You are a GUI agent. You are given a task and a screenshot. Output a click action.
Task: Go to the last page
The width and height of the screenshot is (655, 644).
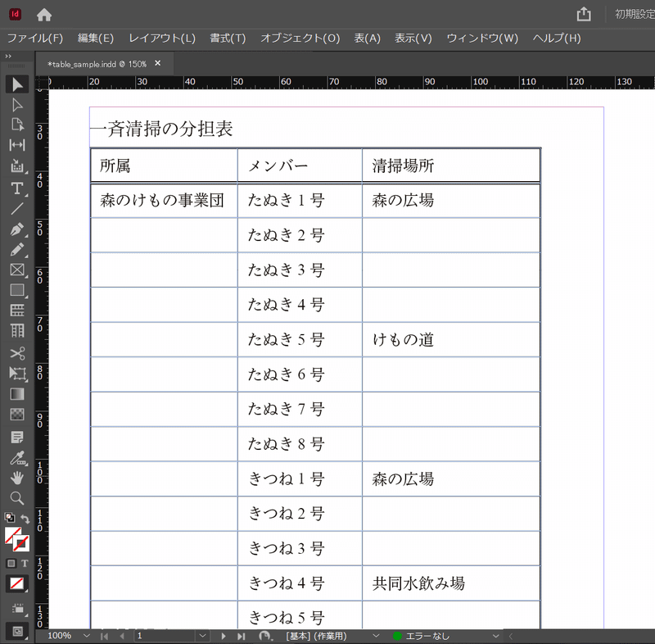coord(241,636)
